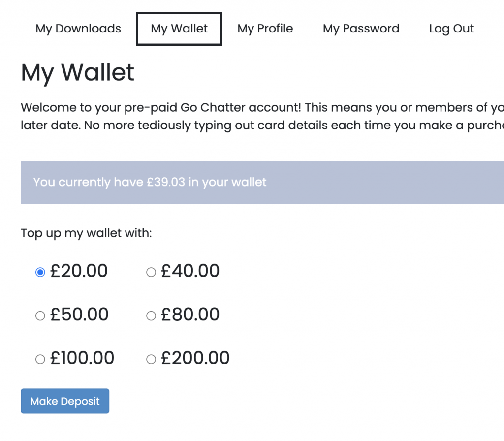Select the £80.00 radio circle

coord(151,315)
